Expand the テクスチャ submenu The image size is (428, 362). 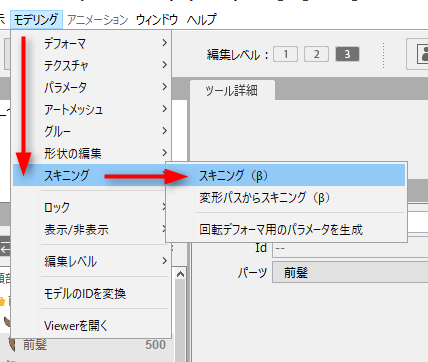point(92,65)
